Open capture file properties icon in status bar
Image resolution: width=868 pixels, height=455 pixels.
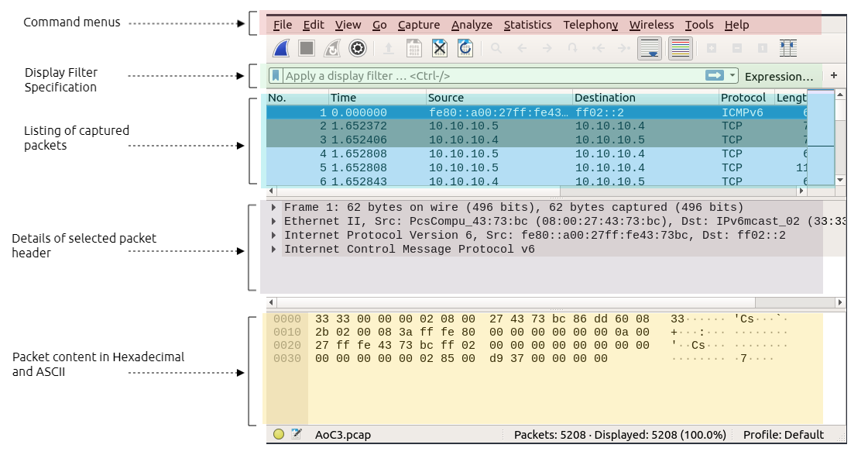coord(296,435)
